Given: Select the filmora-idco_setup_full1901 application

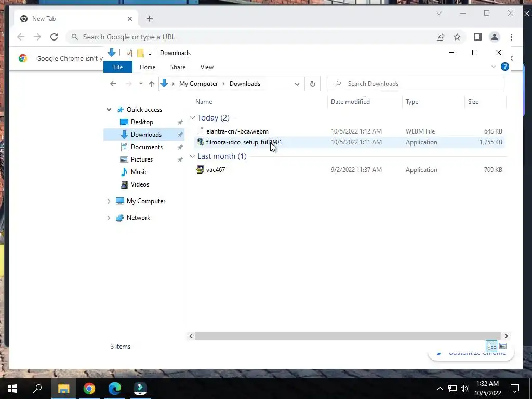Looking at the screenshot, I should (244, 142).
